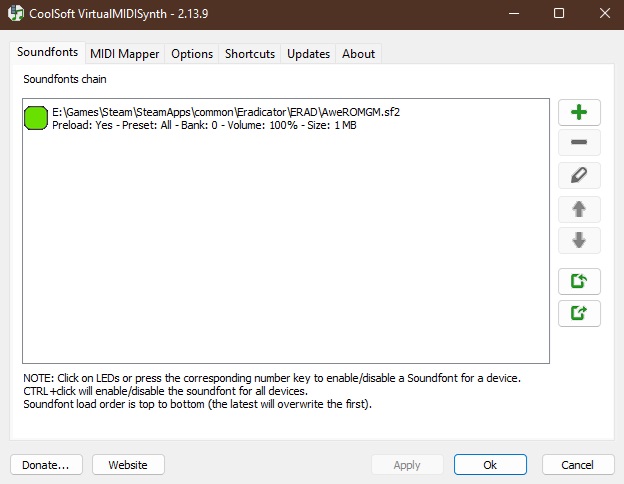
Task: Open the MIDI Mapper tab
Action: (125, 54)
